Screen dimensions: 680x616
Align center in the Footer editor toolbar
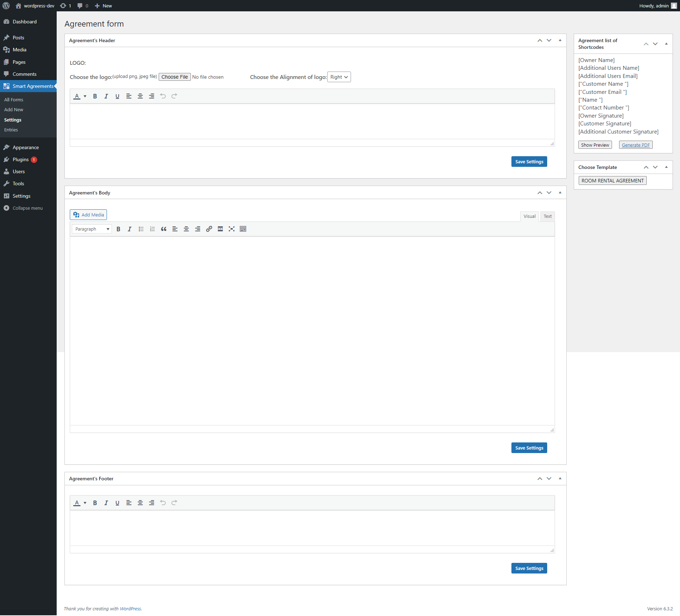(x=140, y=503)
